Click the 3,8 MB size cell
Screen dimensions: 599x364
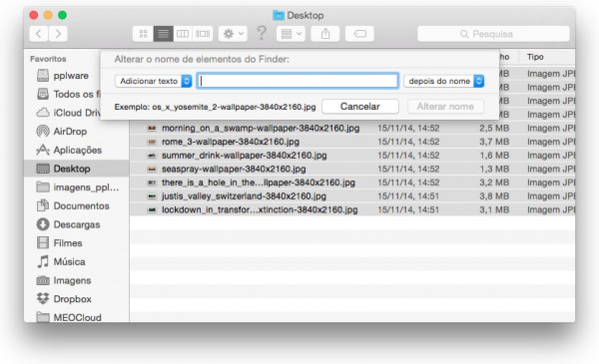tap(494, 196)
